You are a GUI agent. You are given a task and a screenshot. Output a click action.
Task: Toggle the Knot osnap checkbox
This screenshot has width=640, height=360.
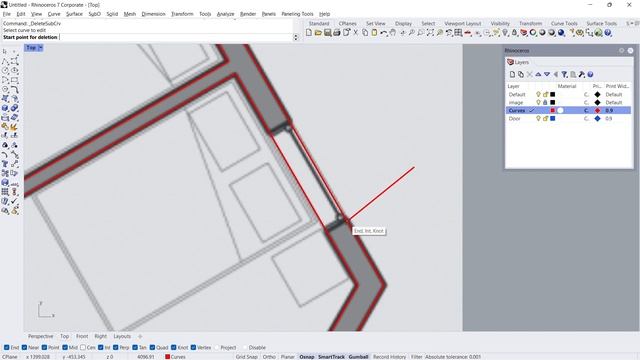tap(174, 347)
